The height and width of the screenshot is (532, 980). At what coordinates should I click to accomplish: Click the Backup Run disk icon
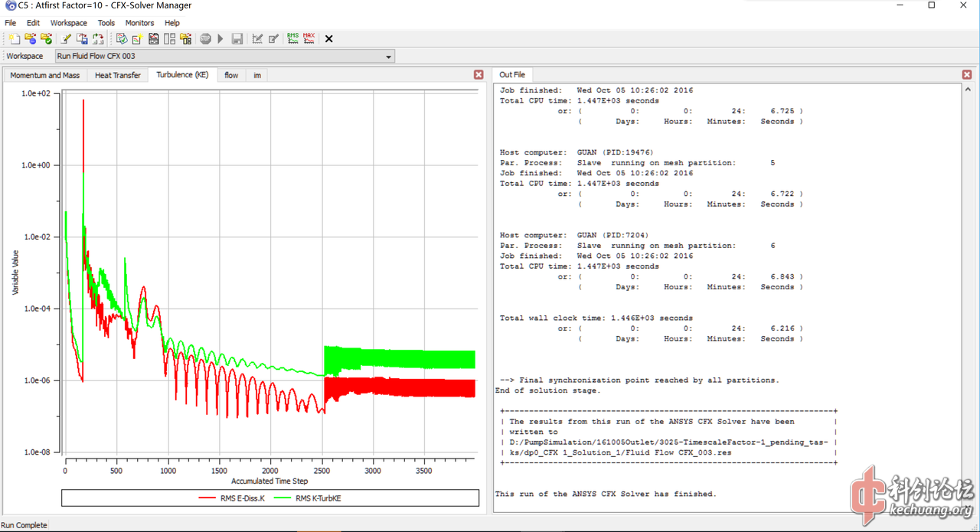[x=237, y=38]
